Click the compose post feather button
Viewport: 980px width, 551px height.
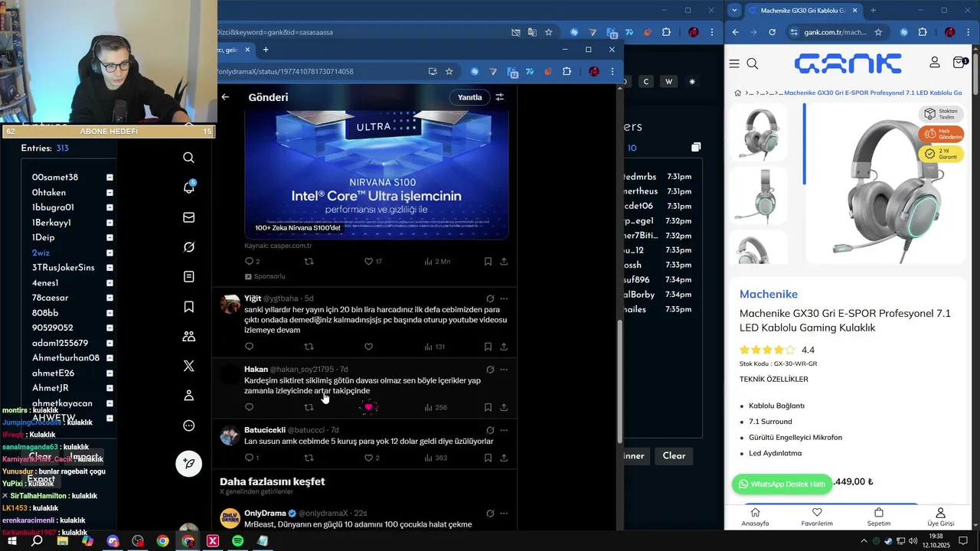[188, 463]
